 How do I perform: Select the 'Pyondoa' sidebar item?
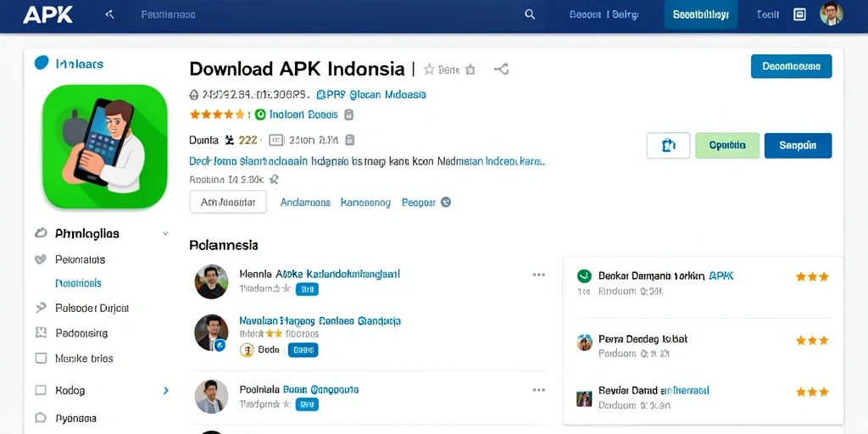(x=75, y=418)
